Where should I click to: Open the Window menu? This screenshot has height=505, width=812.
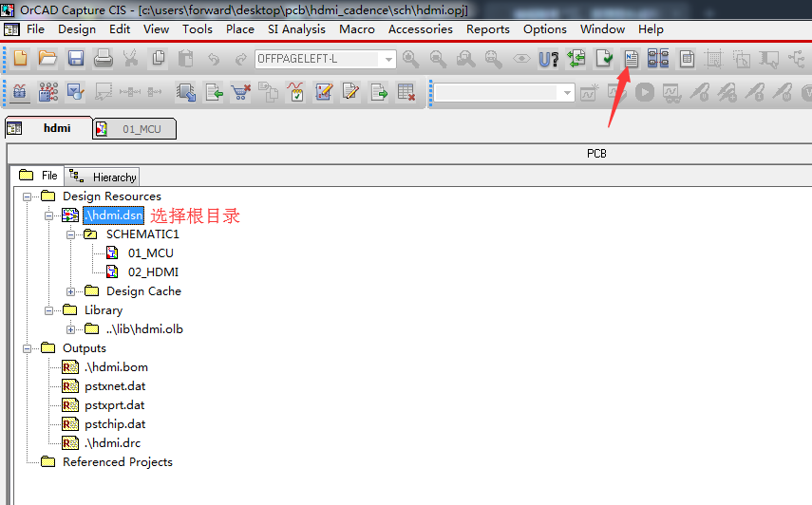[x=602, y=29]
